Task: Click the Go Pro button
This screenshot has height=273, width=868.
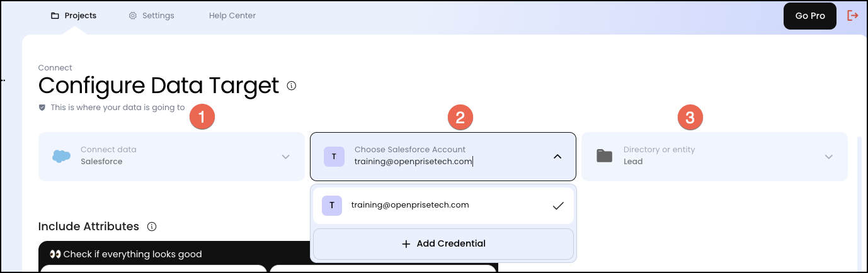Action: [809, 16]
